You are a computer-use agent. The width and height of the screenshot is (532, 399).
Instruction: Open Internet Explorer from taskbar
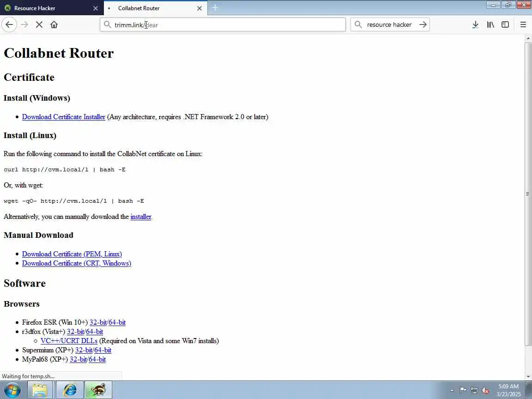click(70, 390)
